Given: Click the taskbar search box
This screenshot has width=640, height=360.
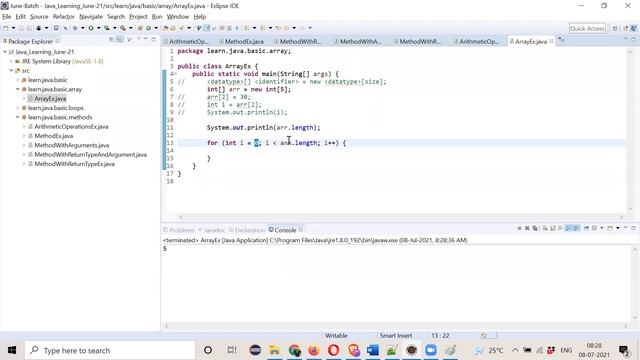Looking at the screenshot, I should [110, 350].
